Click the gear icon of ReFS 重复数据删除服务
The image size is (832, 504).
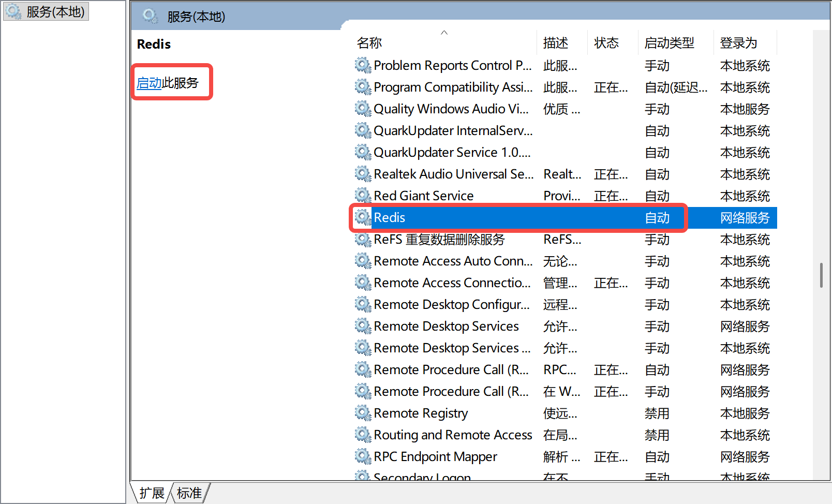tap(363, 240)
